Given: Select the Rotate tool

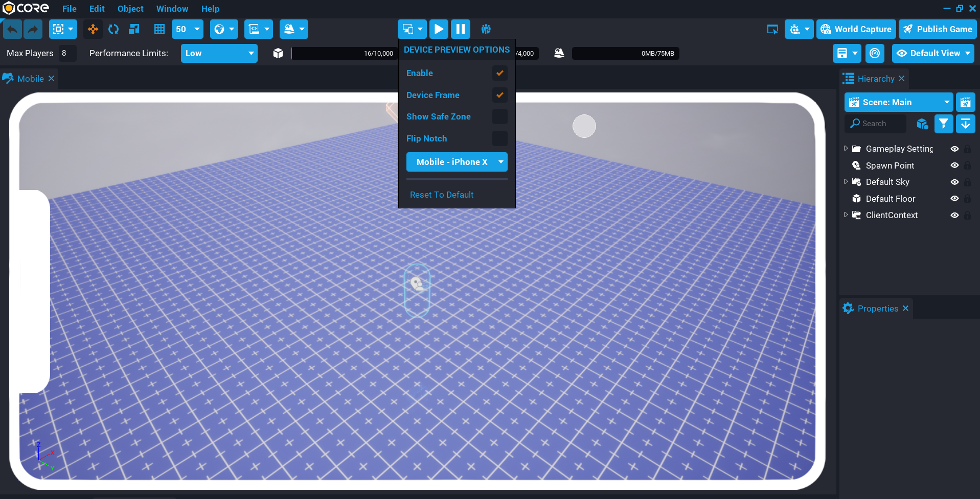Looking at the screenshot, I should point(113,29).
